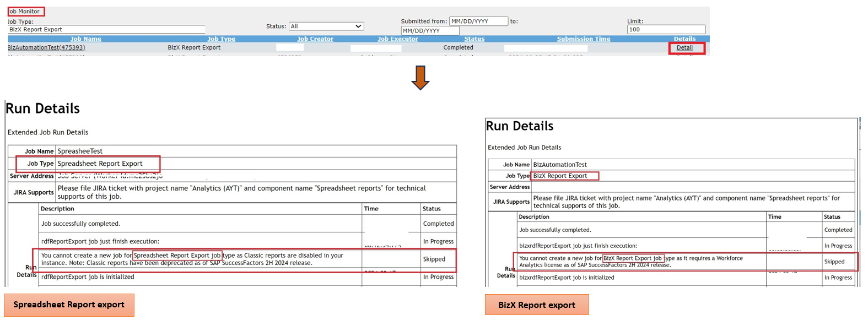Click 'bizxrdfReportExport job just finish execution:' row
Viewport: 868px width, 336px height.
click(578, 246)
